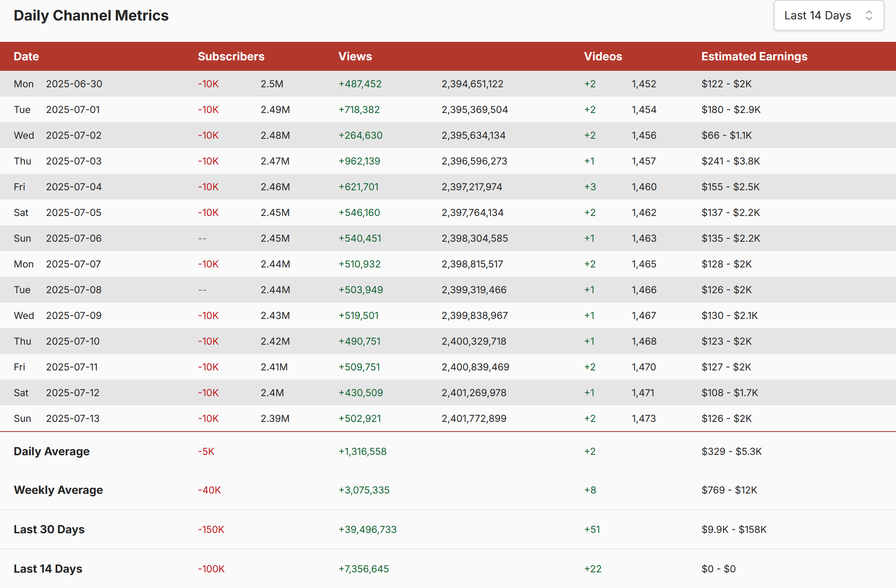Click daily average views +1,316,558
The height and width of the screenshot is (588, 896).
[x=362, y=451]
